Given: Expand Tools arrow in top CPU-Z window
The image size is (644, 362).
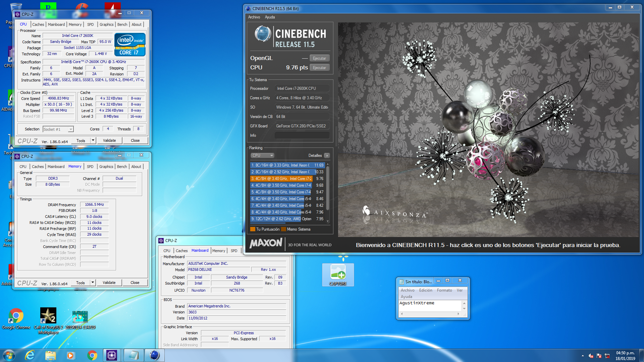Looking at the screenshot, I should (93, 140).
